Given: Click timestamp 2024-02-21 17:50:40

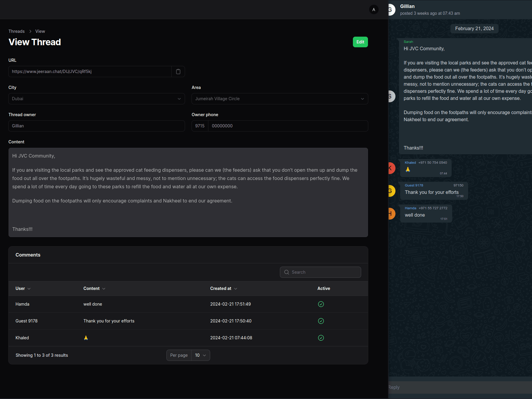Looking at the screenshot, I should point(231,321).
